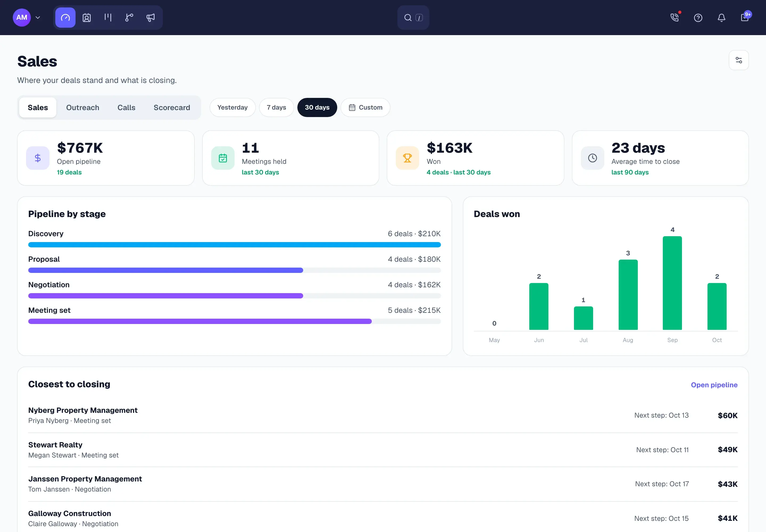This screenshot has width=766, height=532.
Task: Open dashboard filter settings button
Action: [x=739, y=60]
